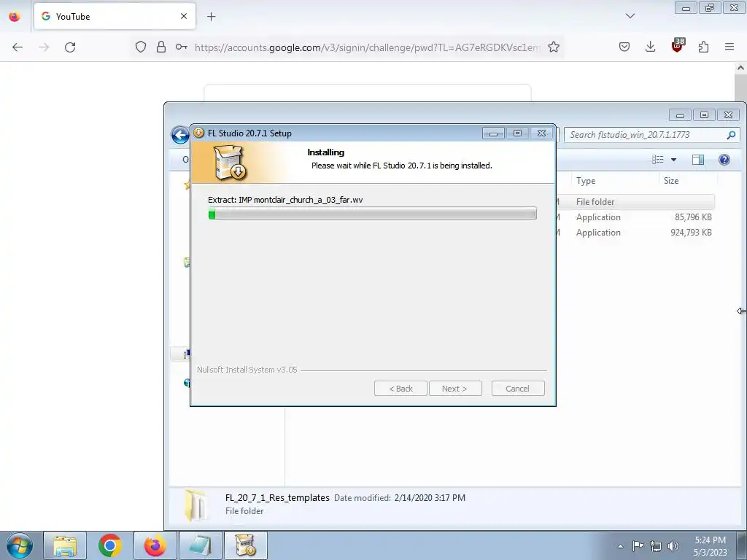Image resolution: width=747 pixels, height=560 pixels.
Task: Select the File folder row
Action: click(635, 202)
